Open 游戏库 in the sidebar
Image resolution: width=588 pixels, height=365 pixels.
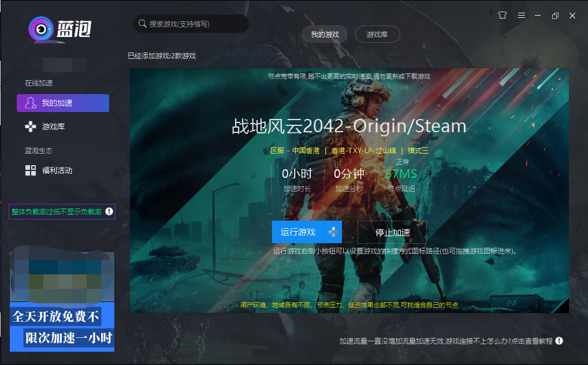pyautogui.click(x=53, y=126)
